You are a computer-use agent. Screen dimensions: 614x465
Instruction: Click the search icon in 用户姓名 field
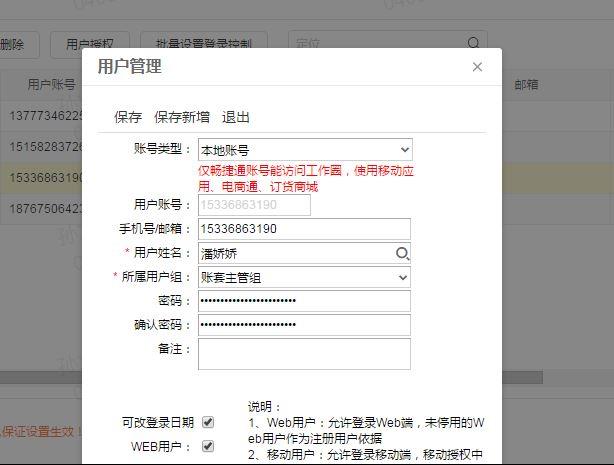[x=402, y=253]
